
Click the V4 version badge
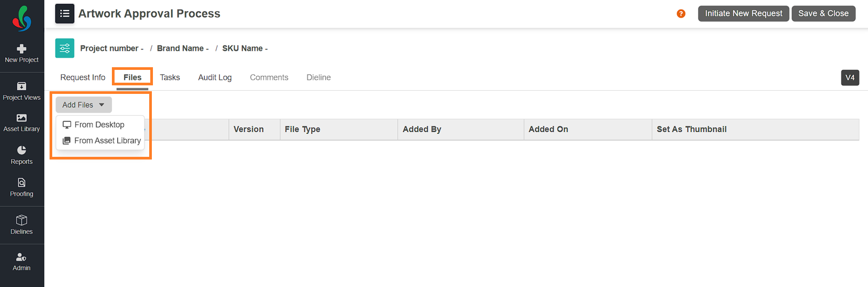(x=850, y=78)
